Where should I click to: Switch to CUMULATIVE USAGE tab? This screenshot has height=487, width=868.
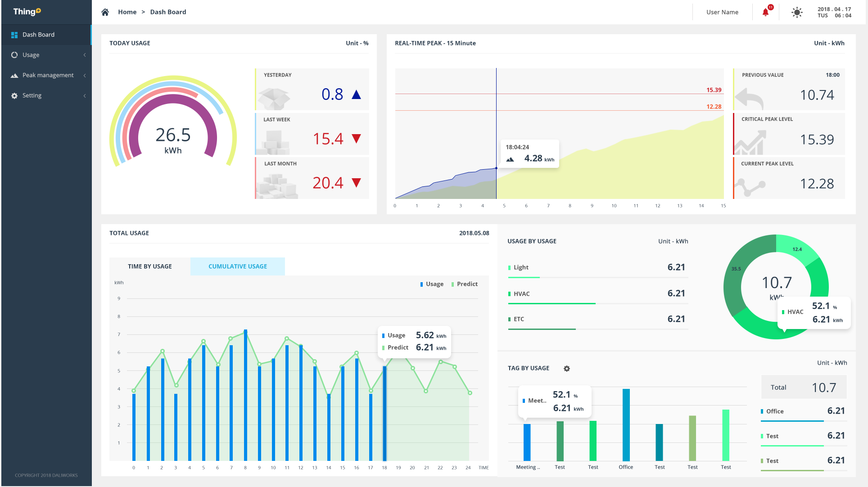point(238,266)
